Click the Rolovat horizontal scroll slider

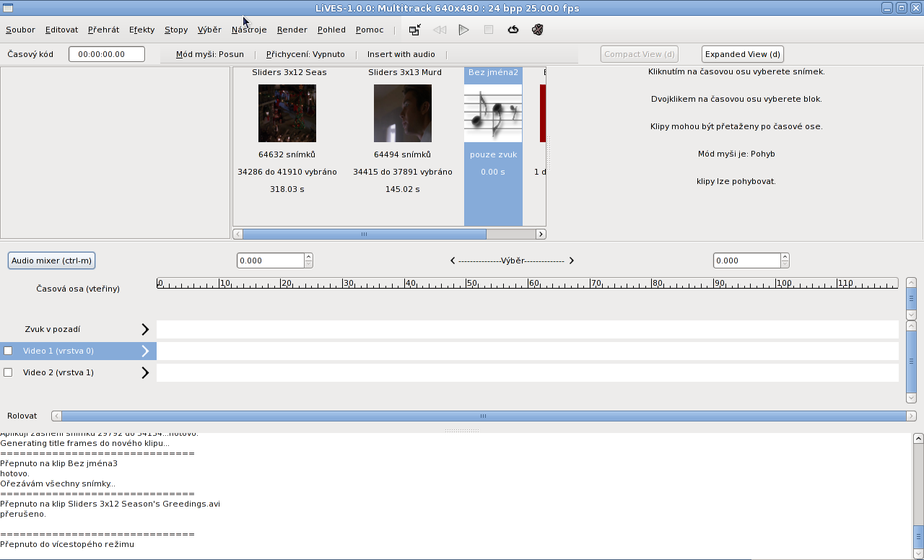tap(483, 416)
